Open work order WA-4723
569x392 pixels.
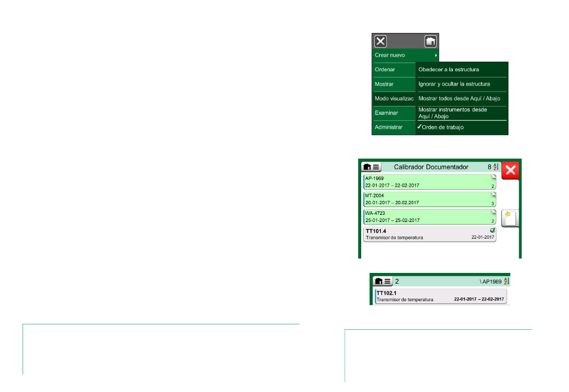coord(429,217)
